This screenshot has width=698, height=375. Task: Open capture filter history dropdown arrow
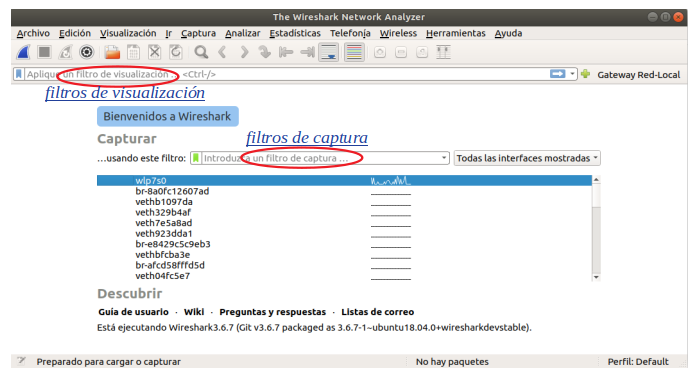(444, 158)
